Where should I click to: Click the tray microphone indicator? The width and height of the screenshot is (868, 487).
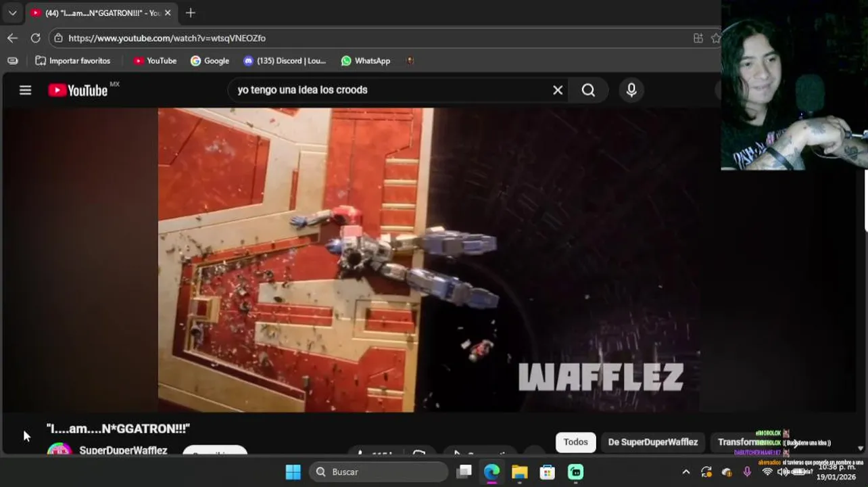(x=747, y=472)
